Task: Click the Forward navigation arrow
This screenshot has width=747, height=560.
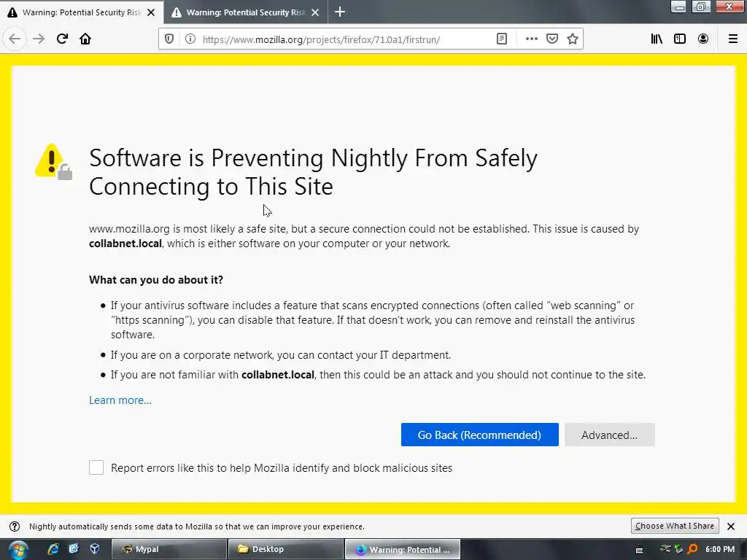Action: click(39, 39)
